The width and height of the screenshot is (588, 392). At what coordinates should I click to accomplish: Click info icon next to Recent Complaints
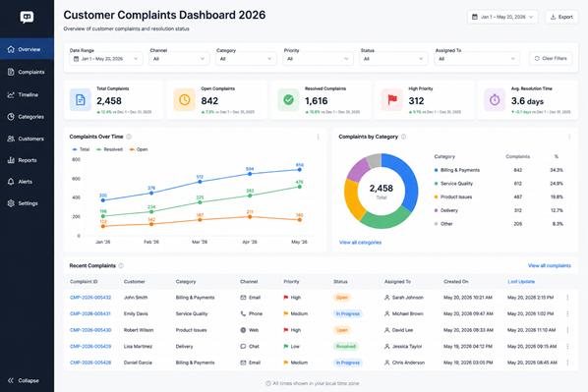(x=121, y=265)
